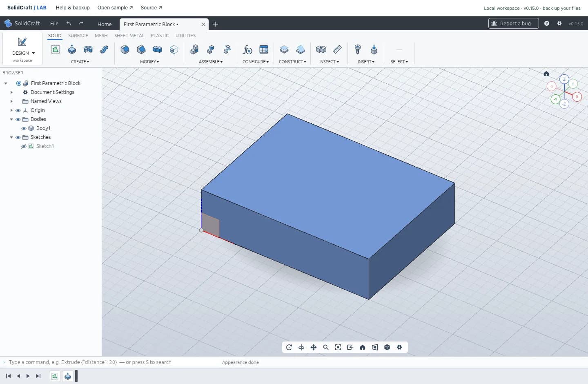Open the File menu
This screenshot has width=588, height=384.
pyautogui.click(x=54, y=23)
